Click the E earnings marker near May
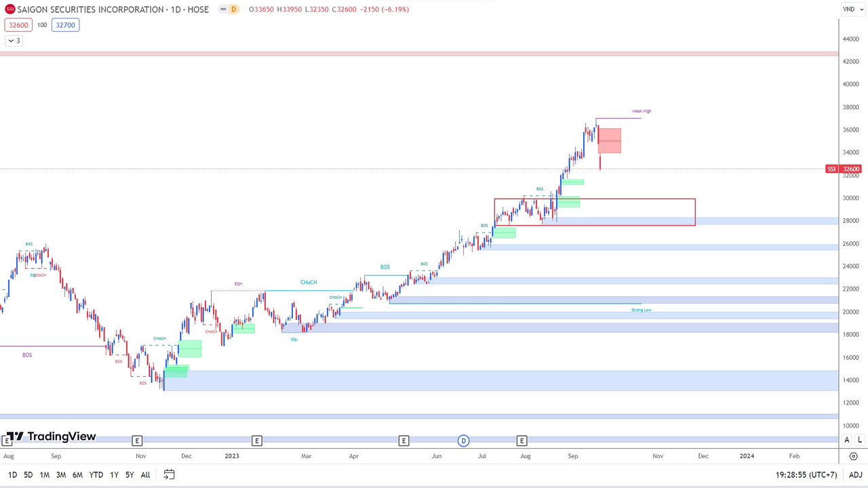The width and height of the screenshot is (868, 488). 403,441
